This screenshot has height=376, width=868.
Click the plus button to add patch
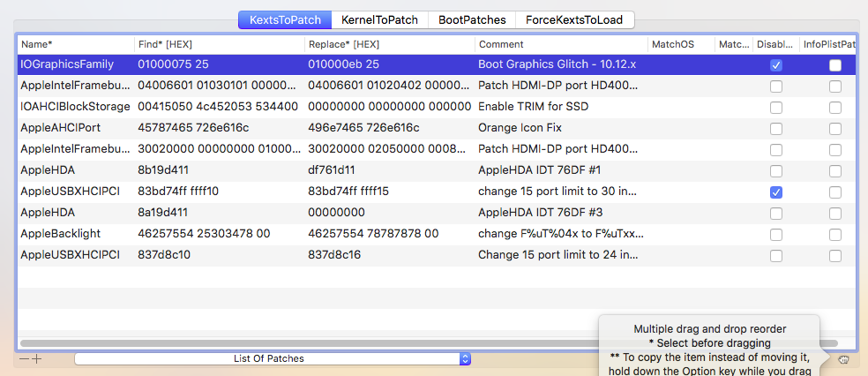coord(37,359)
